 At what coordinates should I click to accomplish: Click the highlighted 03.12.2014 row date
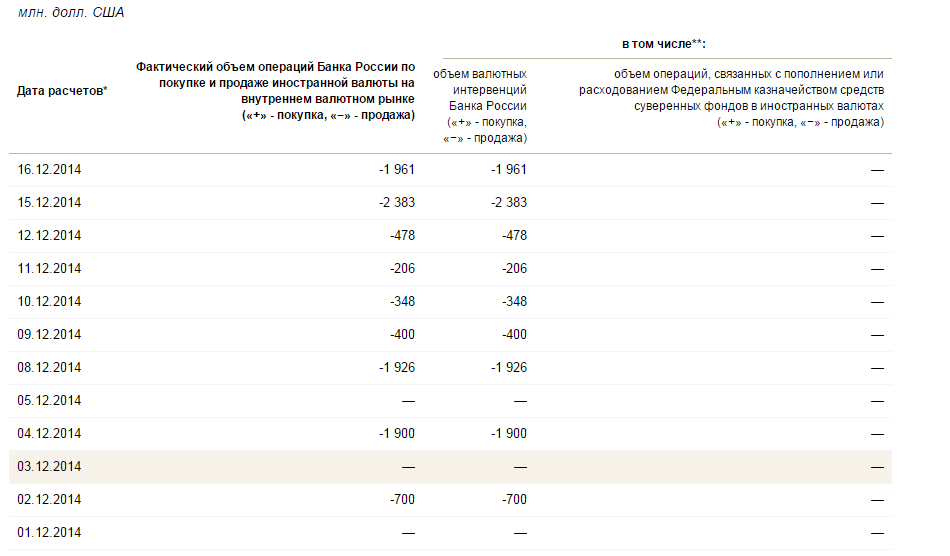49,467
